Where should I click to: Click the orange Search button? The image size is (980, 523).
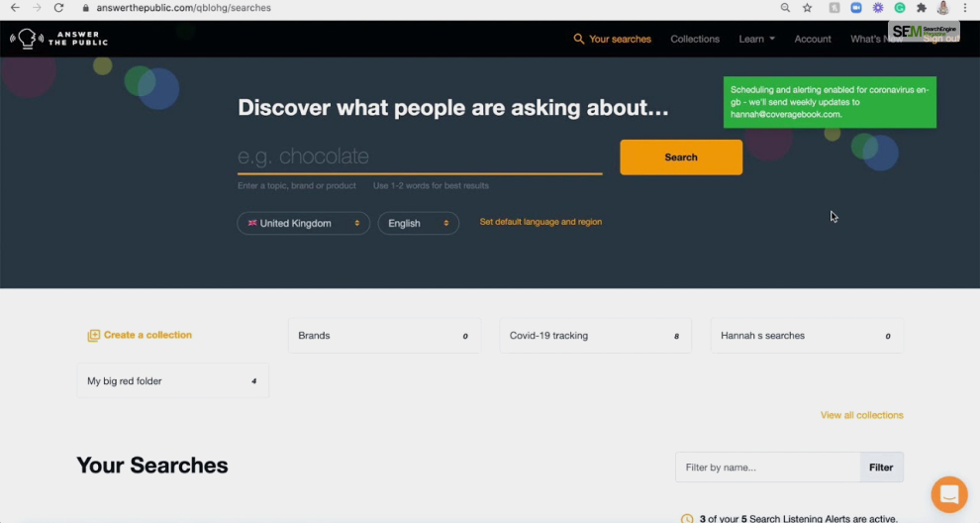pyautogui.click(x=681, y=157)
